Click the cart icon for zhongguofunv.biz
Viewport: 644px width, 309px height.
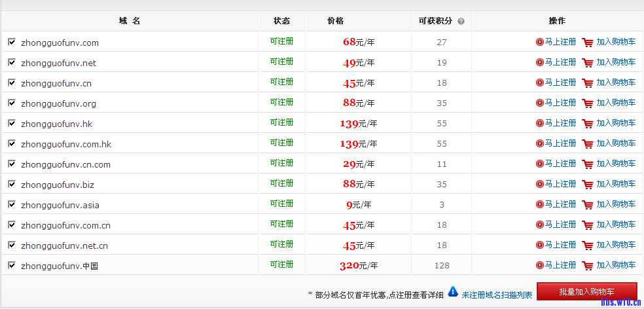588,184
